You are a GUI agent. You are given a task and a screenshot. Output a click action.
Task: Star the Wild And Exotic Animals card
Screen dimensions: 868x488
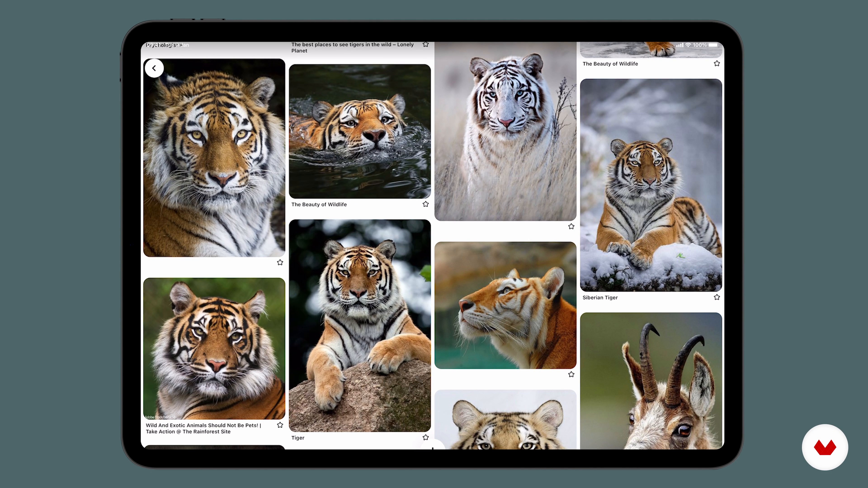pyautogui.click(x=280, y=425)
